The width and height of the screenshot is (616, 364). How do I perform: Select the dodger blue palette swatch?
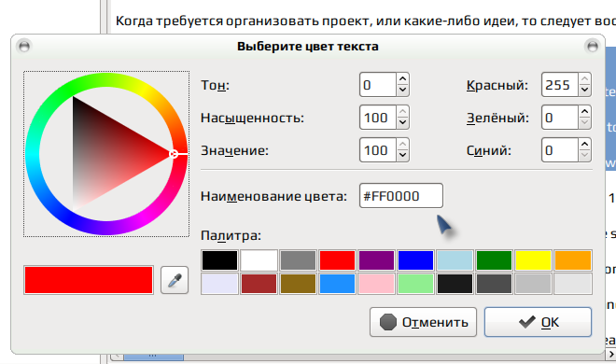point(337,284)
